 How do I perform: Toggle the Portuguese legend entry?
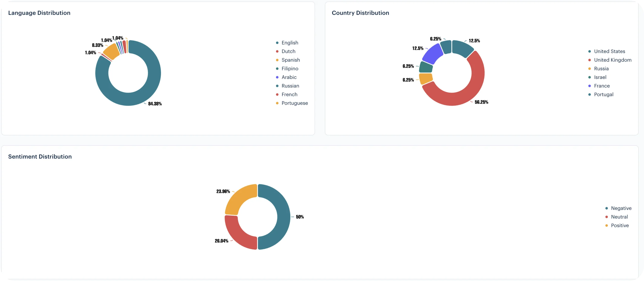pyautogui.click(x=292, y=103)
